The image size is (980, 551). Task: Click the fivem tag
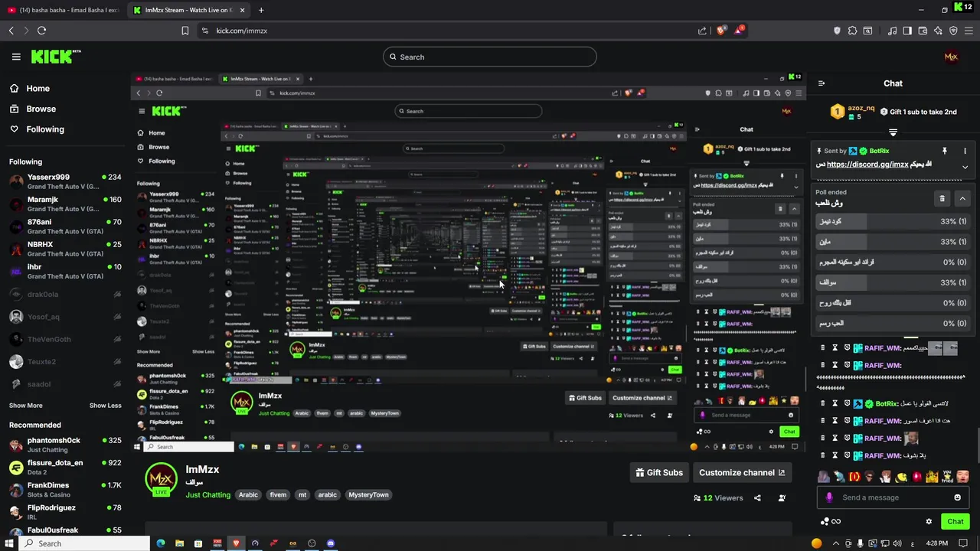tap(278, 495)
